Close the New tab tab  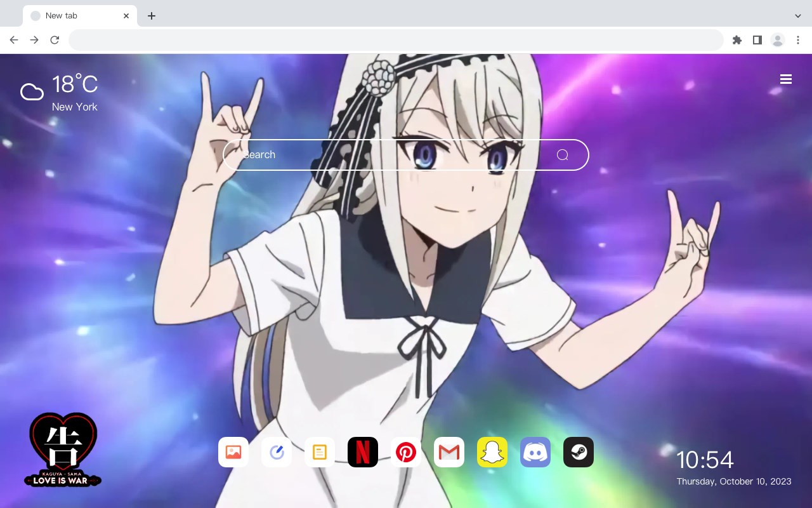[x=126, y=16]
